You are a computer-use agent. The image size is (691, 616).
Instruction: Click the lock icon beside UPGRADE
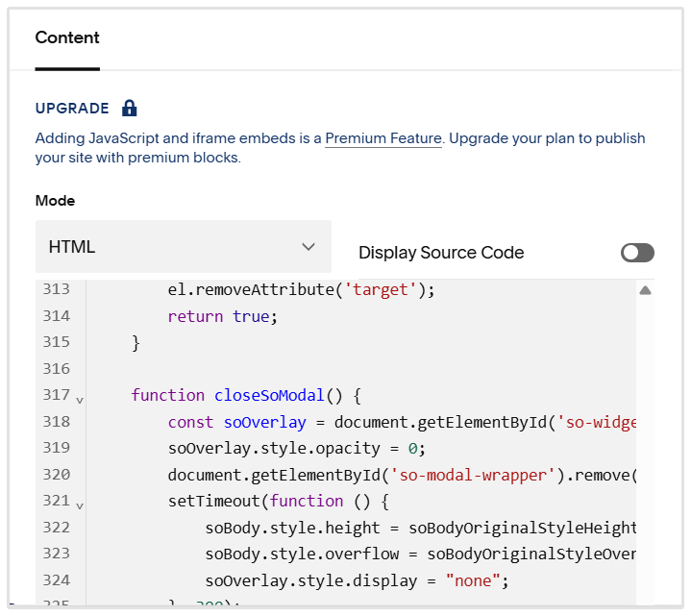click(x=129, y=108)
